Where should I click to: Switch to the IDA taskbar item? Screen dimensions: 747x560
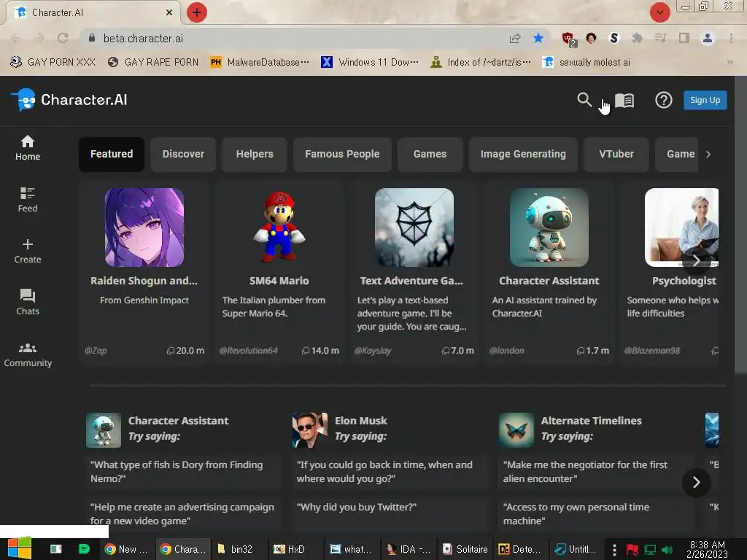(x=409, y=549)
